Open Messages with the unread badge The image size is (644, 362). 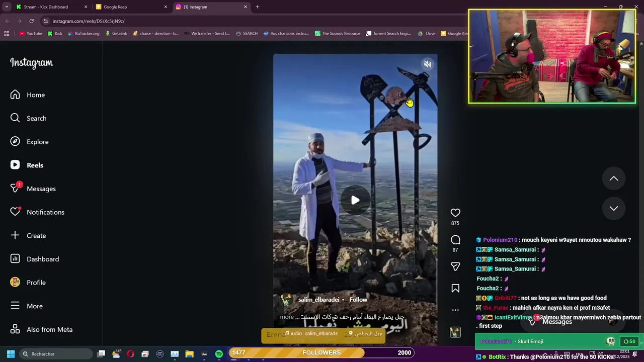tap(33, 189)
